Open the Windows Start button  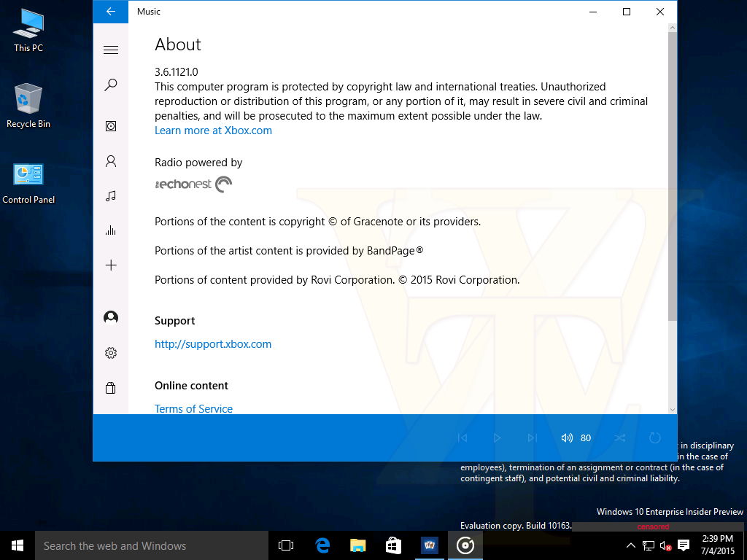click(18, 545)
